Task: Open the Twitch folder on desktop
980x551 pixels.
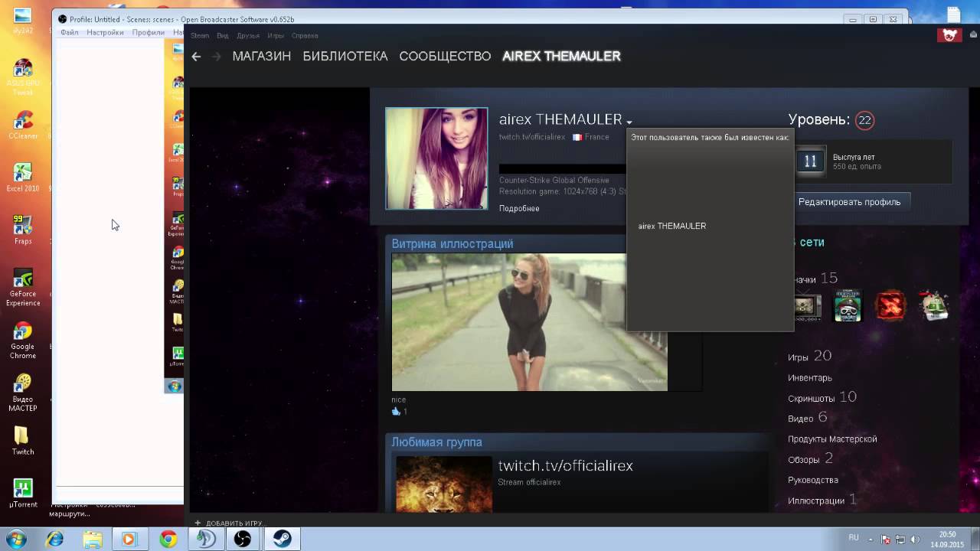Action: point(23,441)
